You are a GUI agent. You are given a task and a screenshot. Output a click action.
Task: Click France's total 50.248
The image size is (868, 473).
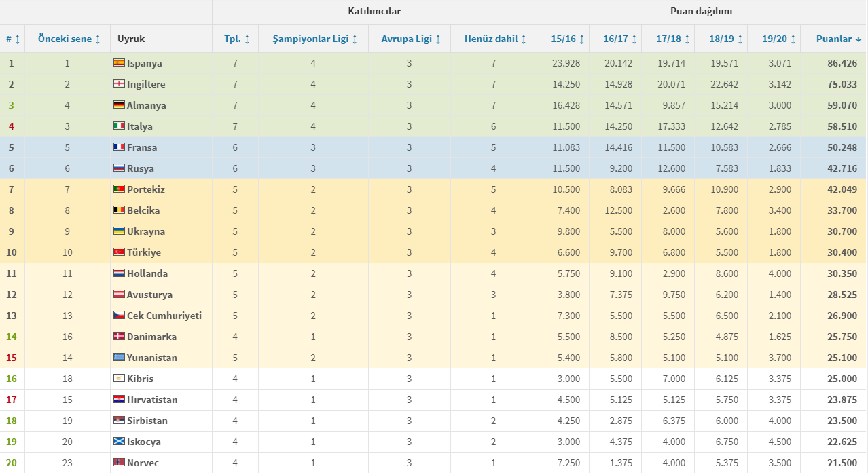coord(842,147)
